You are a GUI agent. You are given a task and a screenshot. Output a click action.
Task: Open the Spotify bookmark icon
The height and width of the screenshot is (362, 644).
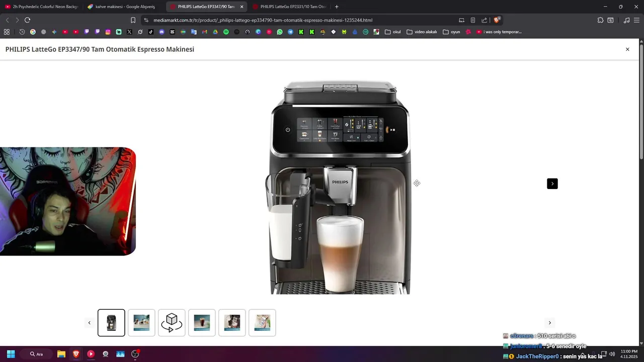(x=226, y=32)
